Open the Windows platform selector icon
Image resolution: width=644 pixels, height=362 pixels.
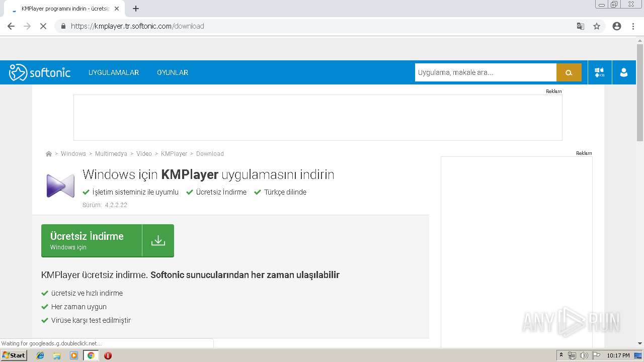coord(600,72)
